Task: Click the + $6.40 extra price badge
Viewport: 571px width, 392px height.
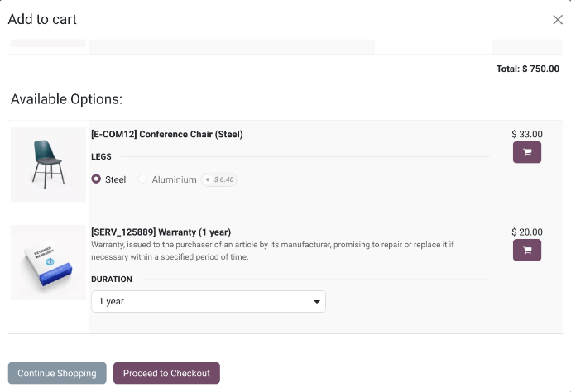Action: coord(219,179)
